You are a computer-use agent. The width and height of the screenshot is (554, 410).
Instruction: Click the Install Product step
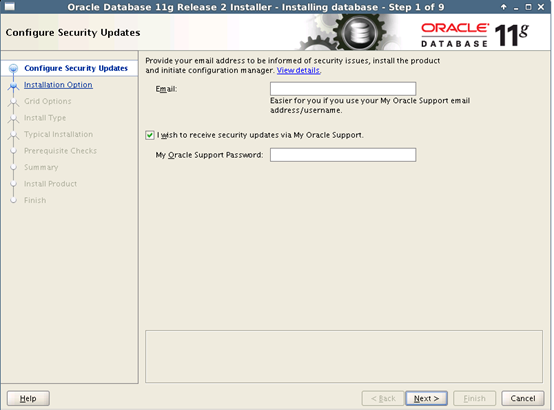coord(51,184)
